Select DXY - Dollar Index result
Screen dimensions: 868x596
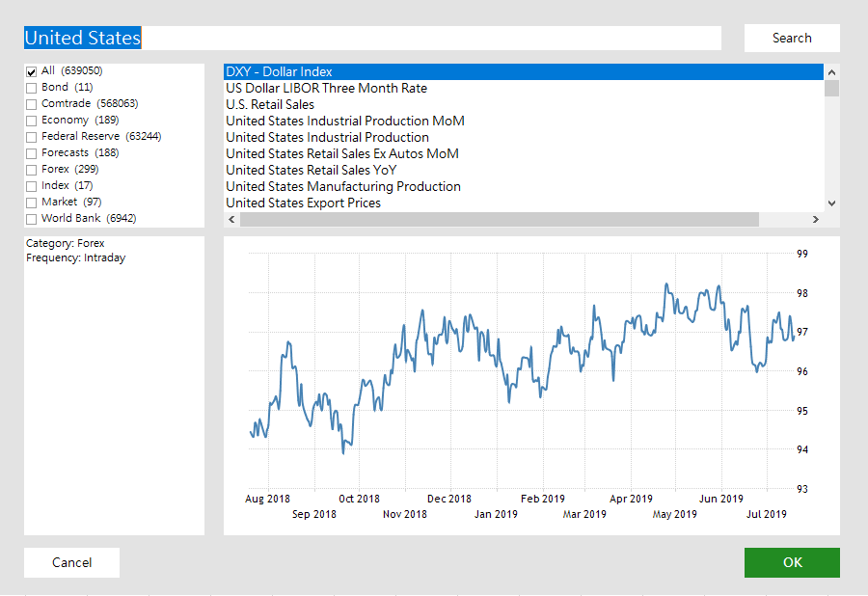click(279, 72)
